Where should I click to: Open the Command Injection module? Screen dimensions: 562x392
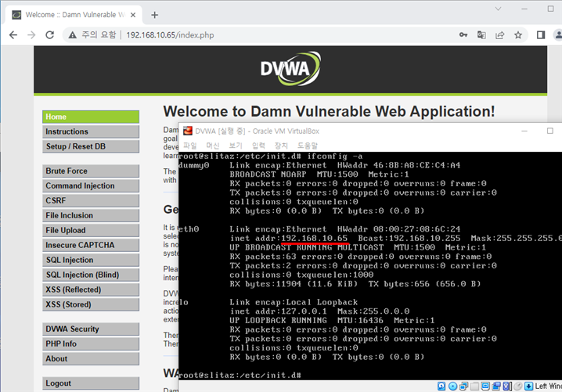pos(91,185)
